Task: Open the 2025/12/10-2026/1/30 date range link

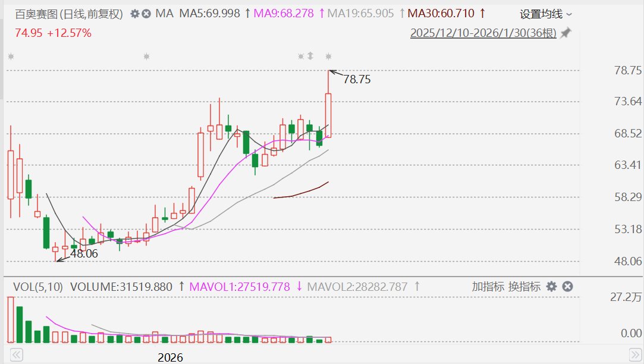Action: (x=483, y=33)
